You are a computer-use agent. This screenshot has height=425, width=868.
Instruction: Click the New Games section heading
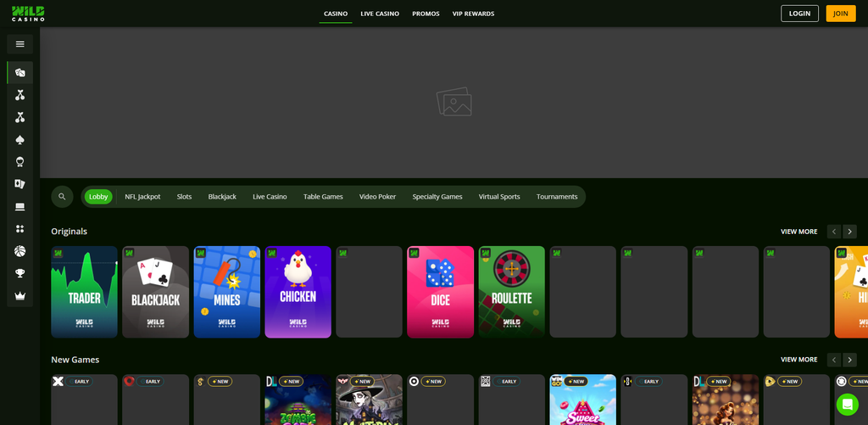(x=75, y=360)
